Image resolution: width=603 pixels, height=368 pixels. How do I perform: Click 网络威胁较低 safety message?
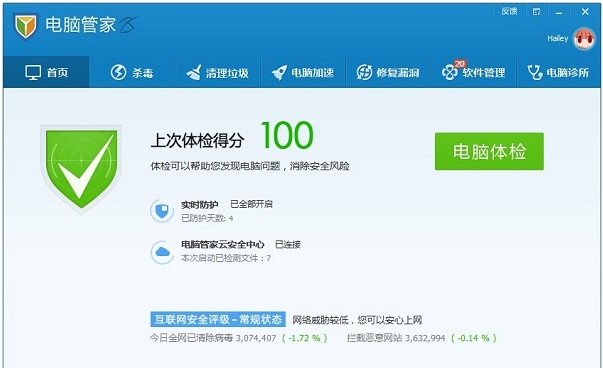[357, 320]
